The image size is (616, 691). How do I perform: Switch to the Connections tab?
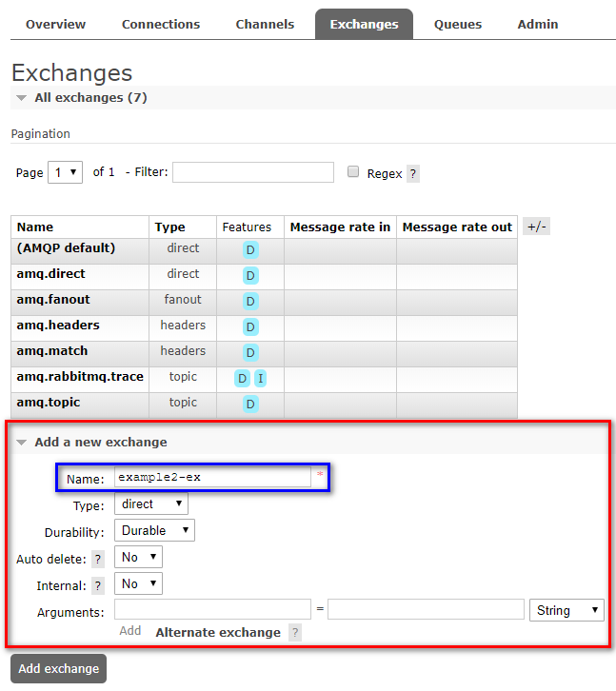[x=161, y=25]
